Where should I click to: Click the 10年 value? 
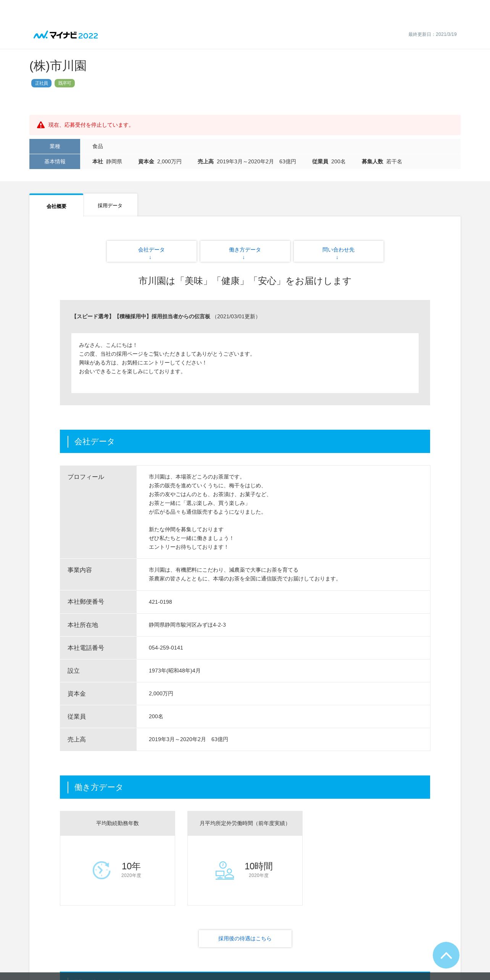pyautogui.click(x=131, y=866)
